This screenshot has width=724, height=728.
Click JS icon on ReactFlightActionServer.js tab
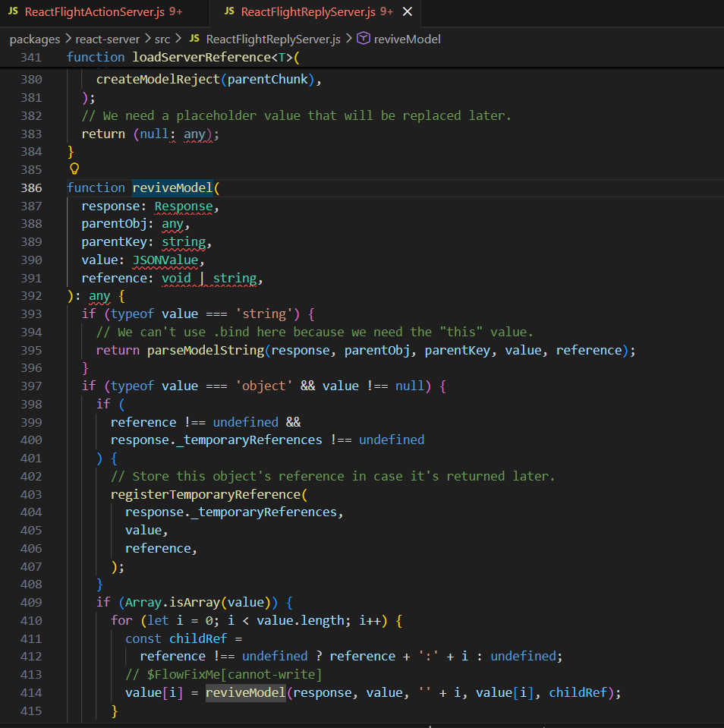[x=13, y=12]
